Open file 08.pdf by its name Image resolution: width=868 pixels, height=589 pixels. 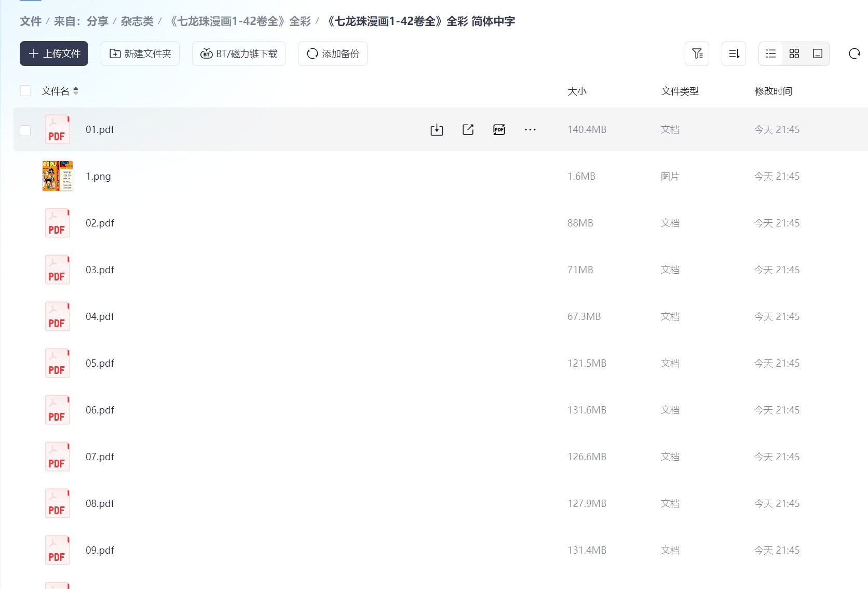(100, 503)
